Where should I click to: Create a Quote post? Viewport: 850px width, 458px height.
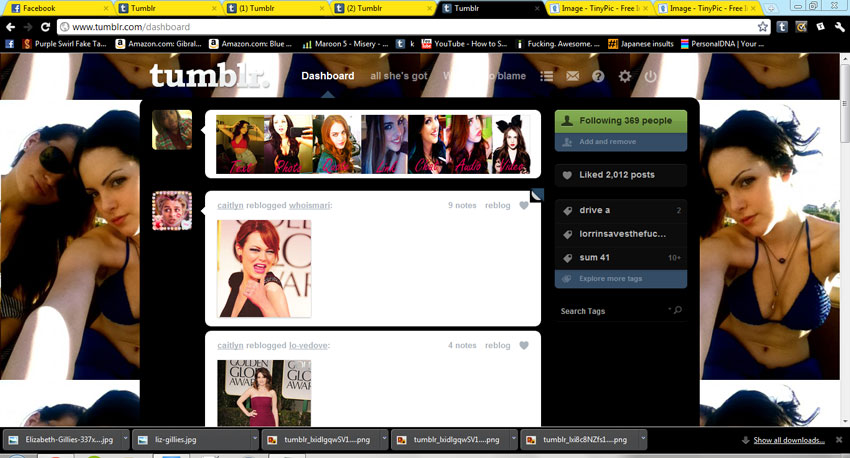point(337,144)
